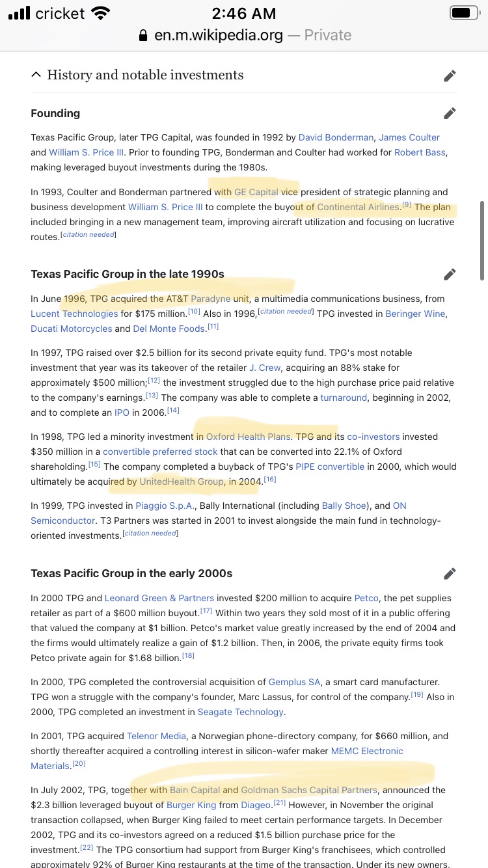This screenshot has width=488, height=868.
Task: Edit the late 1990s section via pencil
Action: (x=450, y=274)
